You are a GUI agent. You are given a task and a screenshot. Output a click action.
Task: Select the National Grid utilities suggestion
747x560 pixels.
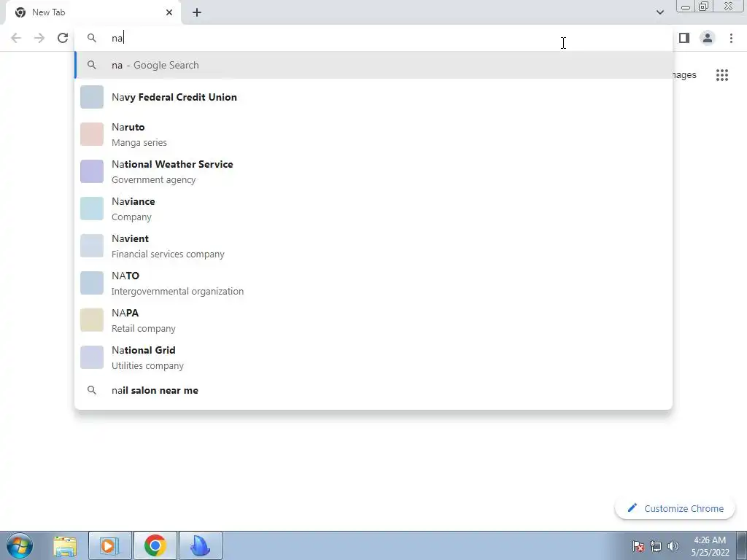pyautogui.click(x=373, y=357)
